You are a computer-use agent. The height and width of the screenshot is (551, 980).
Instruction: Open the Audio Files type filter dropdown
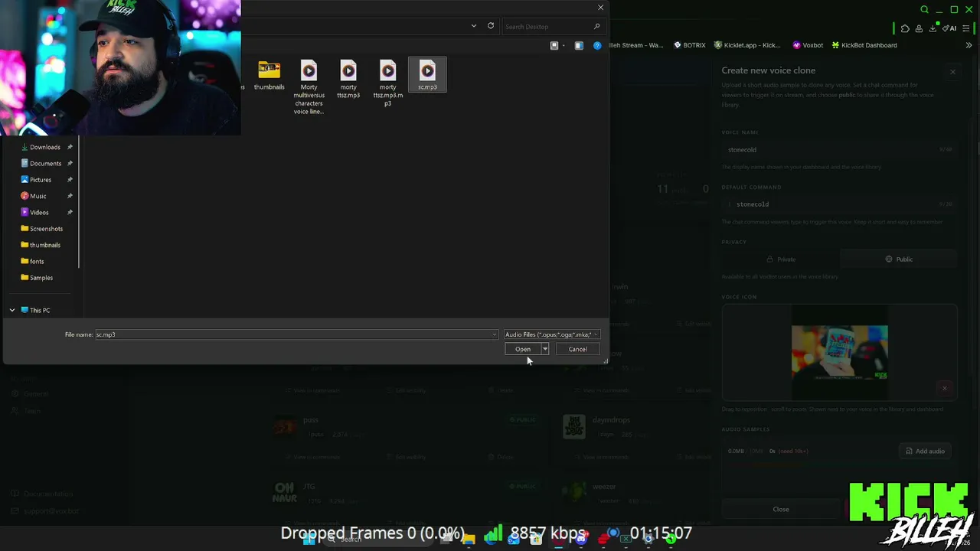[551, 334]
